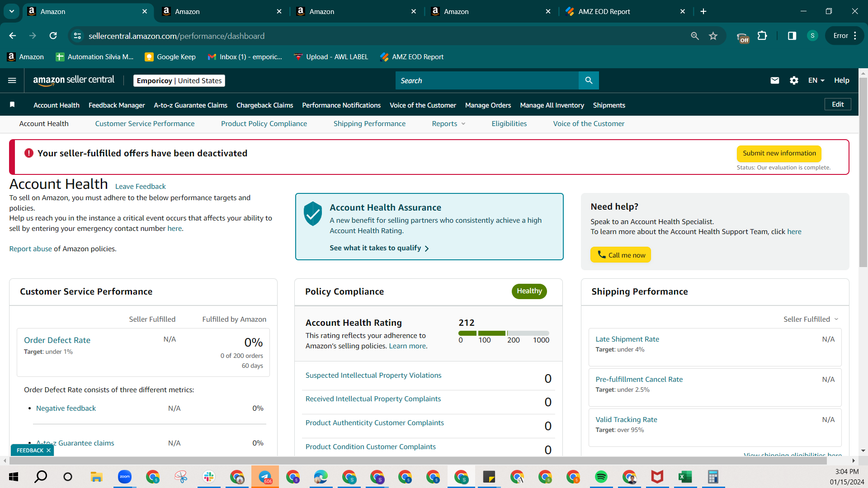Open the Help link in header

(x=841, y=80)
